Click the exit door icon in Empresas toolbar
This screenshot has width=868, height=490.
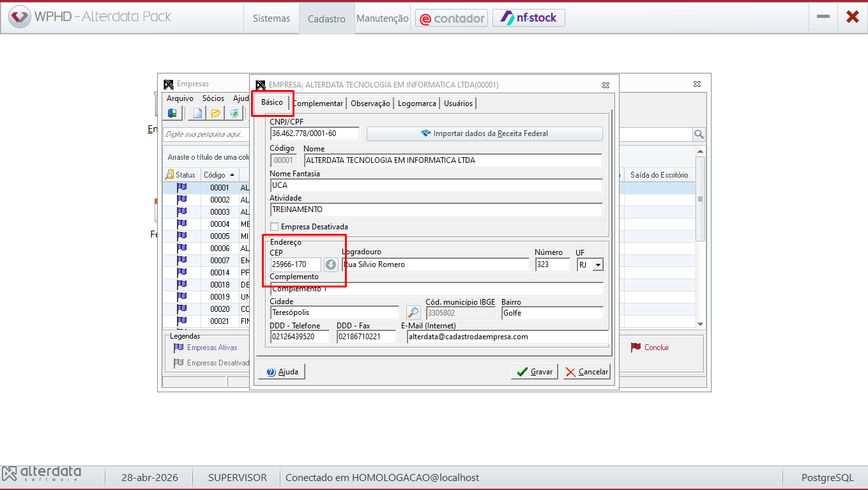172,113
